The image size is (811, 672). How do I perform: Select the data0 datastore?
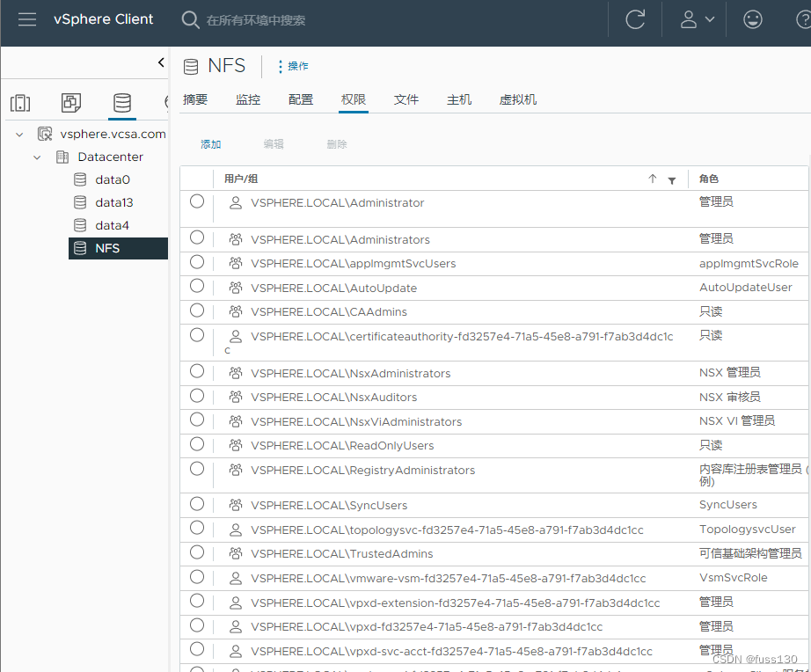(113, 179)
